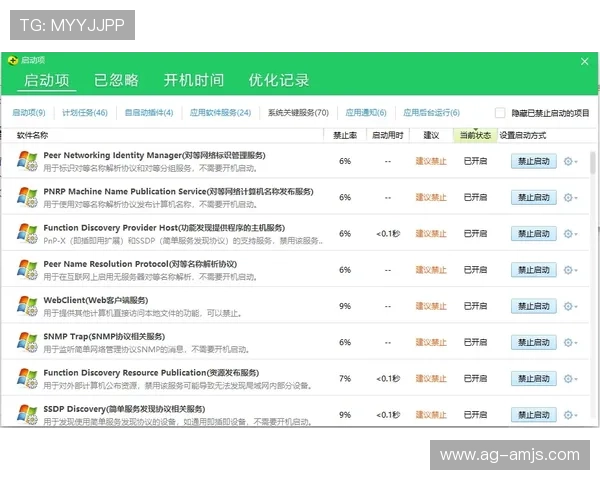Click the vertical scrollbar thumb
The width and height of the screenshot is (600, 480).
coord(592,163)
